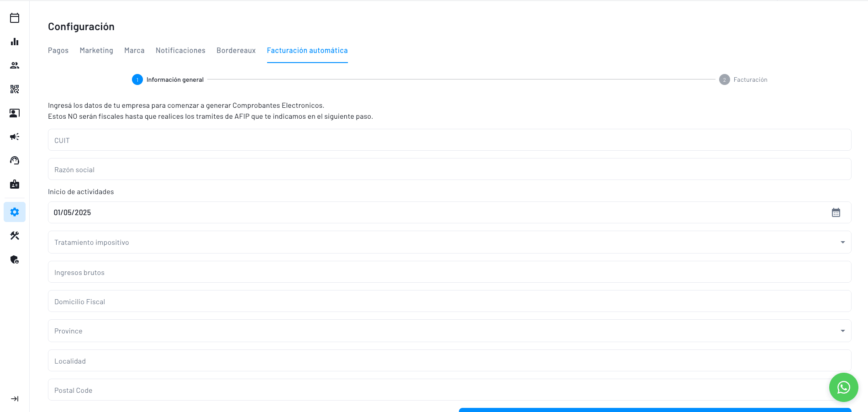Focus the Razón social input field
This screenshot has height=412, width=868.
449,169
